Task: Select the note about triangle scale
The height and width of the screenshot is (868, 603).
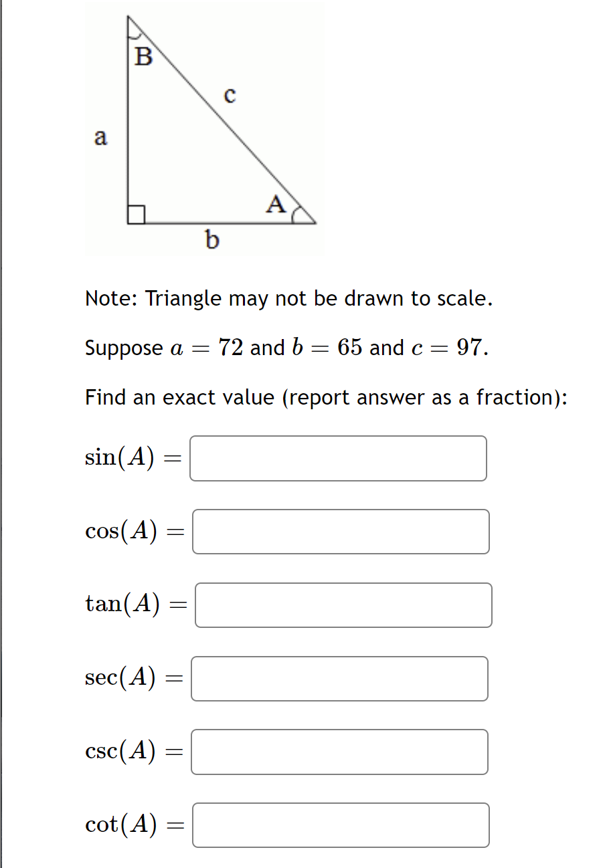Action: point(288,298)
